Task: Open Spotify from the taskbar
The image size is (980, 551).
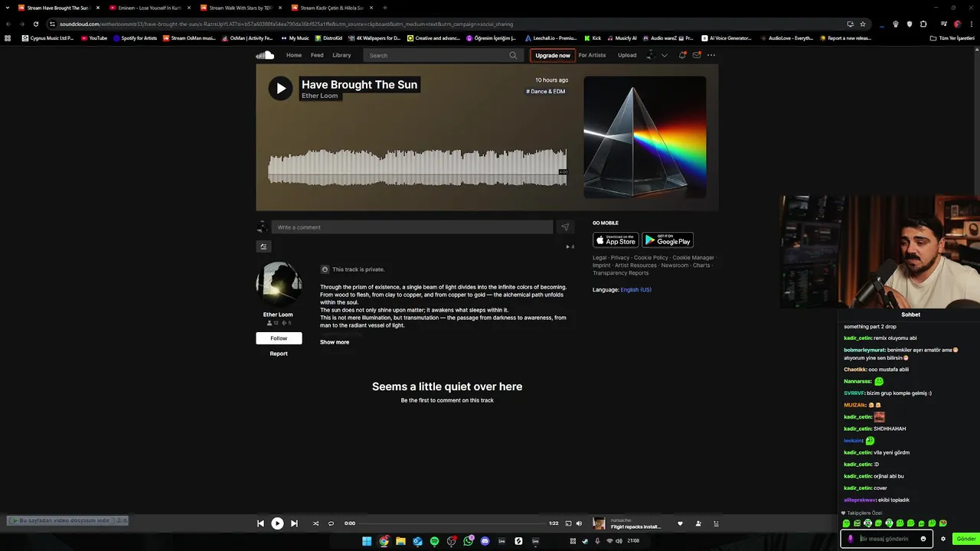Action: (434, 541)
